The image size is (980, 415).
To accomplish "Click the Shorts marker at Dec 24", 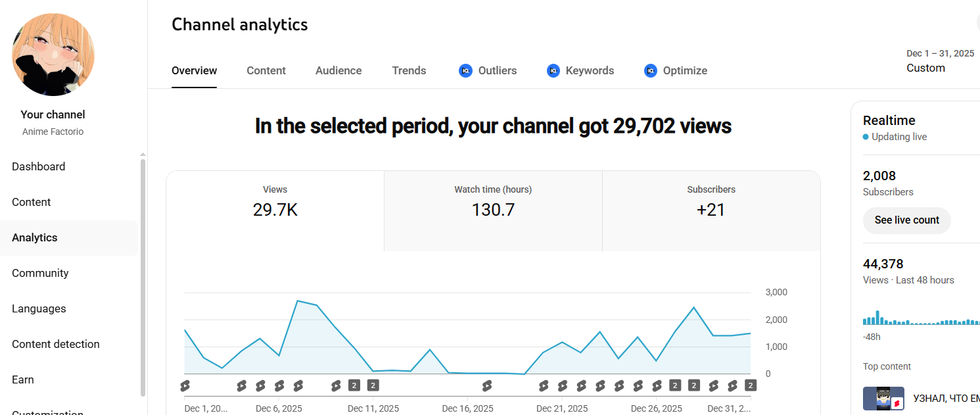I will pyautogui.click(x=618, y=385).
